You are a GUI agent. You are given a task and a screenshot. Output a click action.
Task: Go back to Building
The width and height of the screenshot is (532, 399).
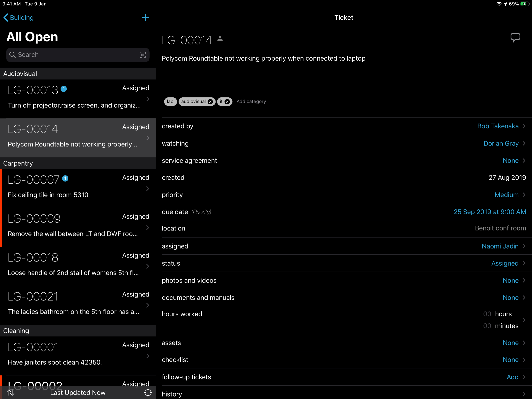click(19, 18)
